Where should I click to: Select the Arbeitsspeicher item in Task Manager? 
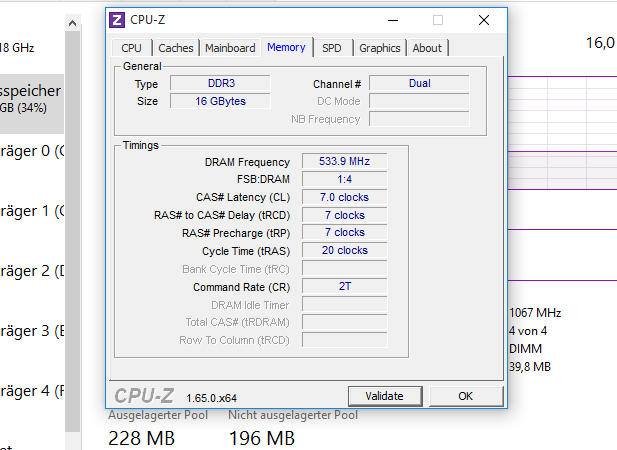point(31,103)
